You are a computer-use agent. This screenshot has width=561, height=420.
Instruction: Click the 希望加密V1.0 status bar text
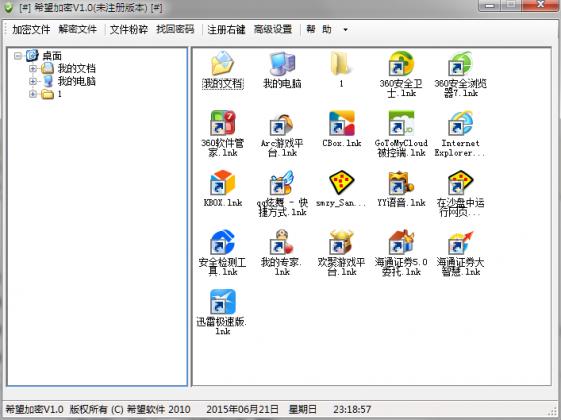tap(34, 409)
